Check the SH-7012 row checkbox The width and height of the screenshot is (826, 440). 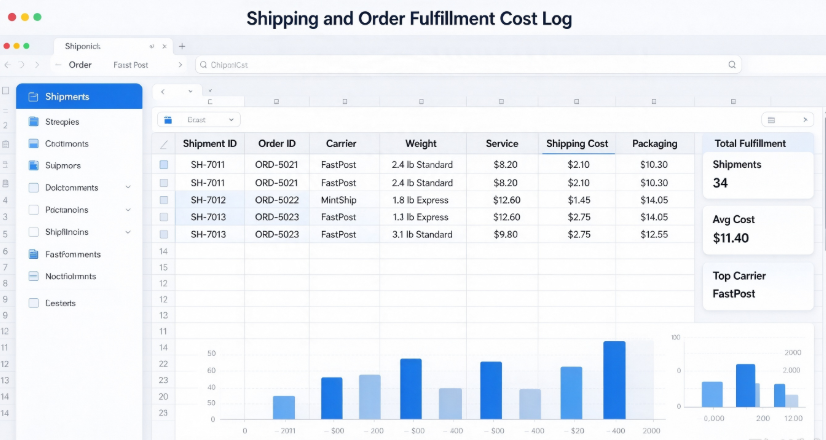[164, 200]
